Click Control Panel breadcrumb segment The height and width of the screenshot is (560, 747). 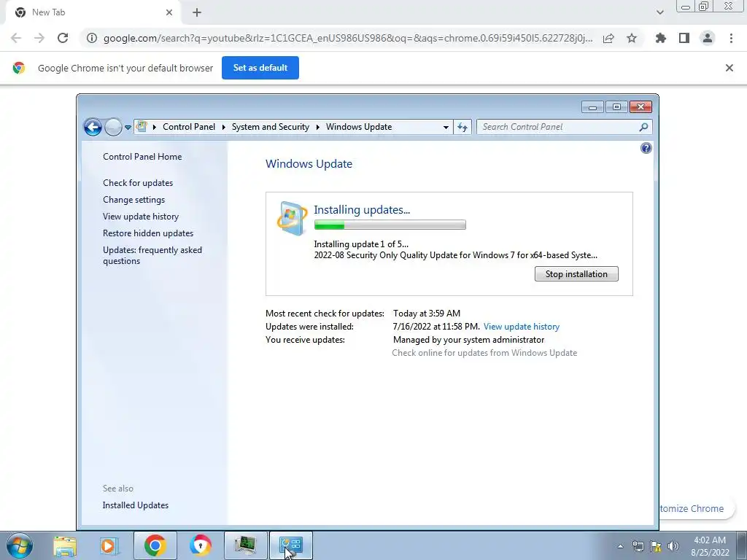pyautogui.click(x=189, y=127)
